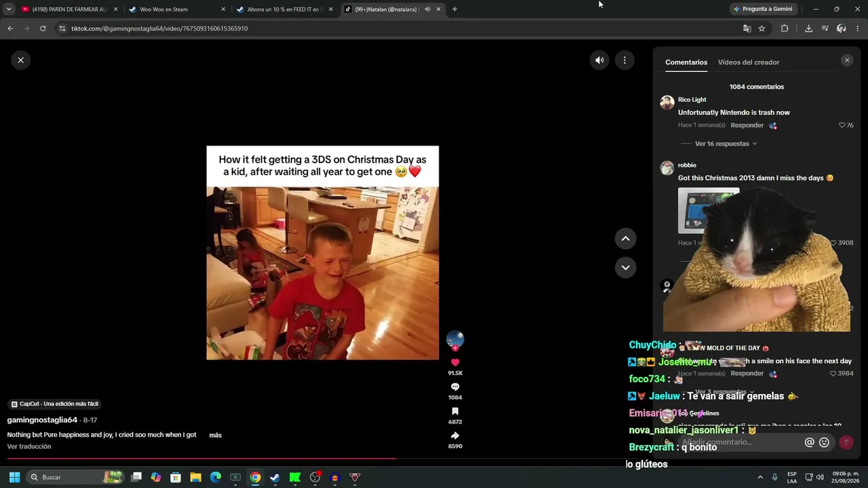View robbie's attached 3DS image
The height and width of the screenshot is (488, 868).
709,211
